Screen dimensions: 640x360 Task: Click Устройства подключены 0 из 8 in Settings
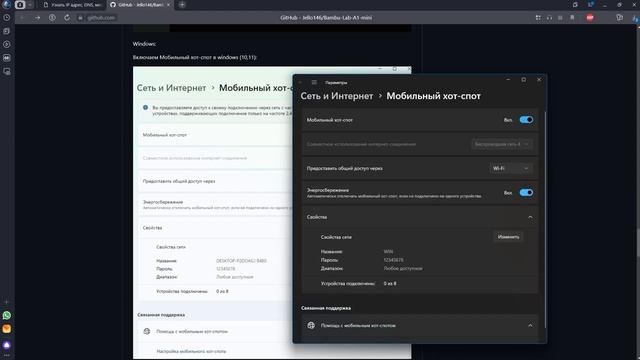click(x=358, y=283)
